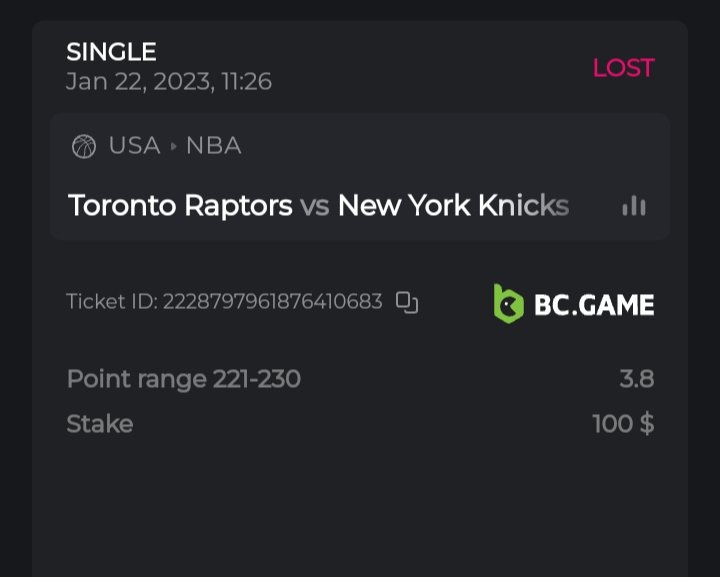
Task: Click the basketball sport icon
Action: point(84,147)
